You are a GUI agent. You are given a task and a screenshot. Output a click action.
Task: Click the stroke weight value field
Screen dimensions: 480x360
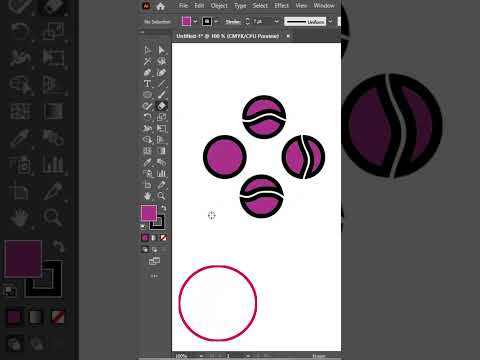(x=262, y=22)
